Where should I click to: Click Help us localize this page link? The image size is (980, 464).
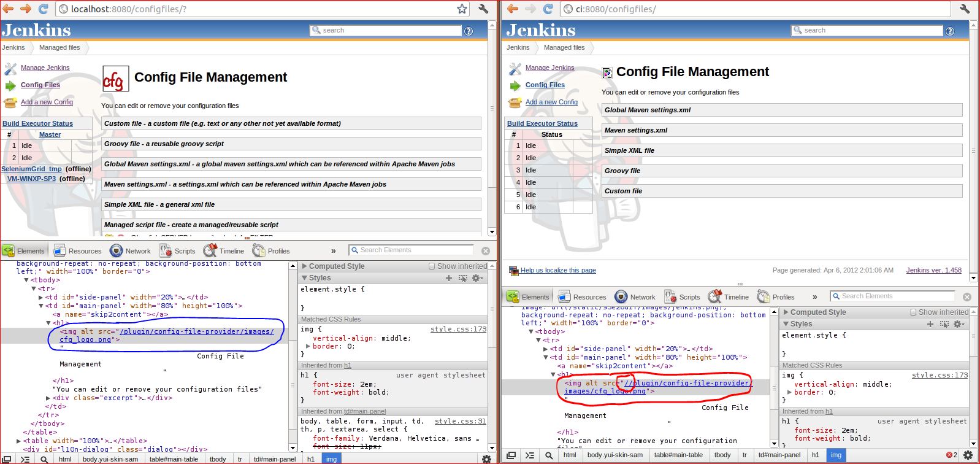tap(558, 270)
